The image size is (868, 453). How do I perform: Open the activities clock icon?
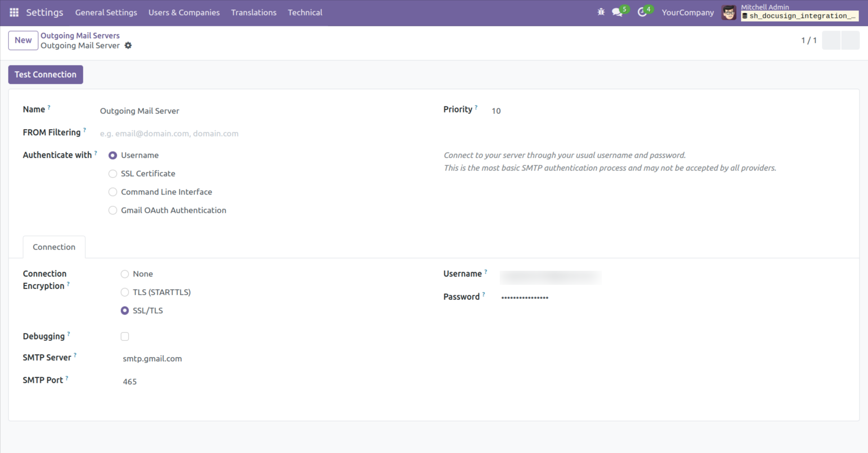[x=642, y=12]
